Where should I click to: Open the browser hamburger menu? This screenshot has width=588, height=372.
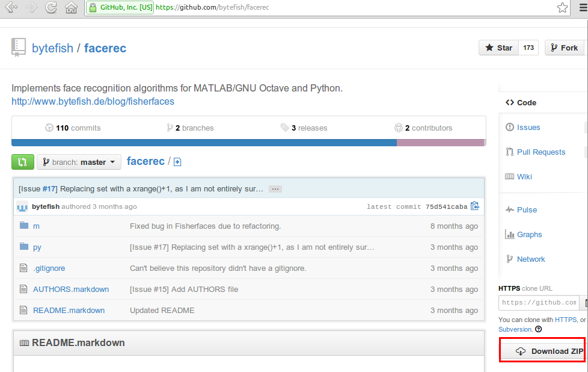pyautogui.click(x=583, y=7)
